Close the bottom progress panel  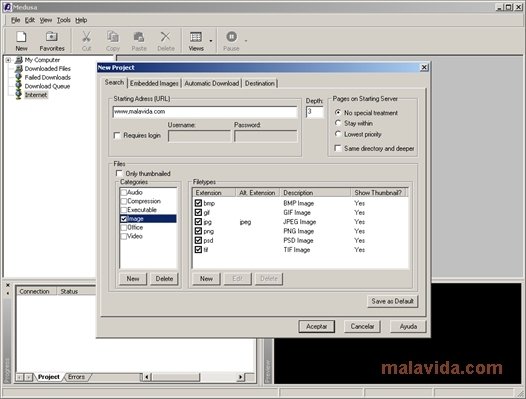(x=8, y=285)
